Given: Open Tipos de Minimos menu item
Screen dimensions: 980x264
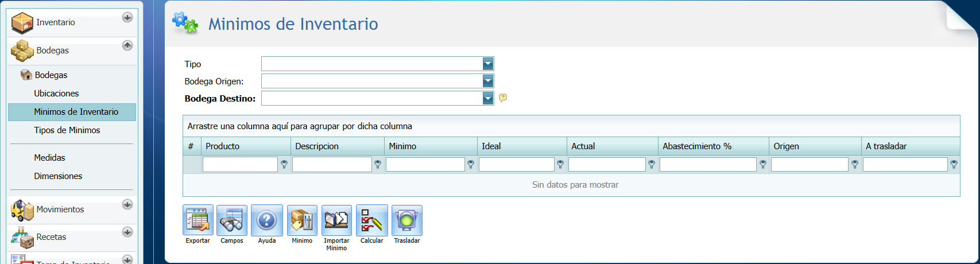Looking at the screenshot, I should [x=67, y=130].
